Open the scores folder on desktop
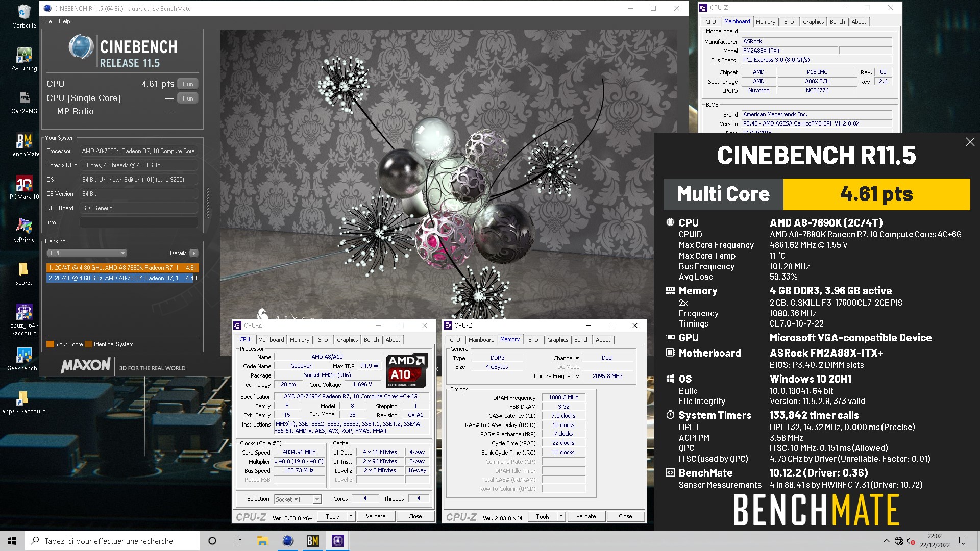This screenshot has width=980, height=551. [x=24, y=273]
